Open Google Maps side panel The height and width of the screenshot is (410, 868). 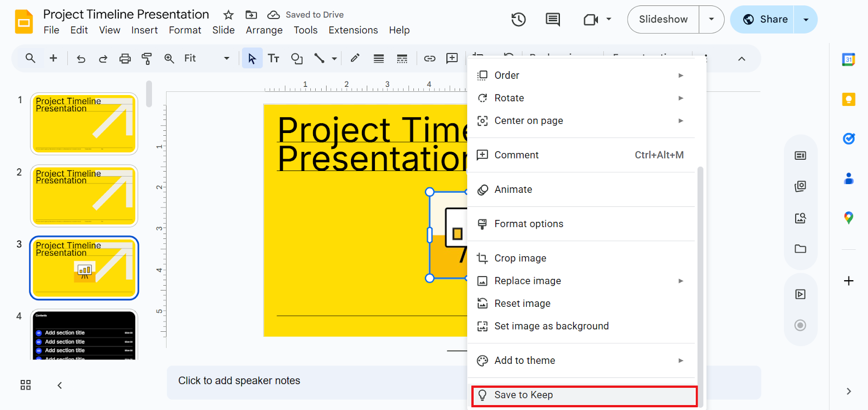(x=848, y=218)
